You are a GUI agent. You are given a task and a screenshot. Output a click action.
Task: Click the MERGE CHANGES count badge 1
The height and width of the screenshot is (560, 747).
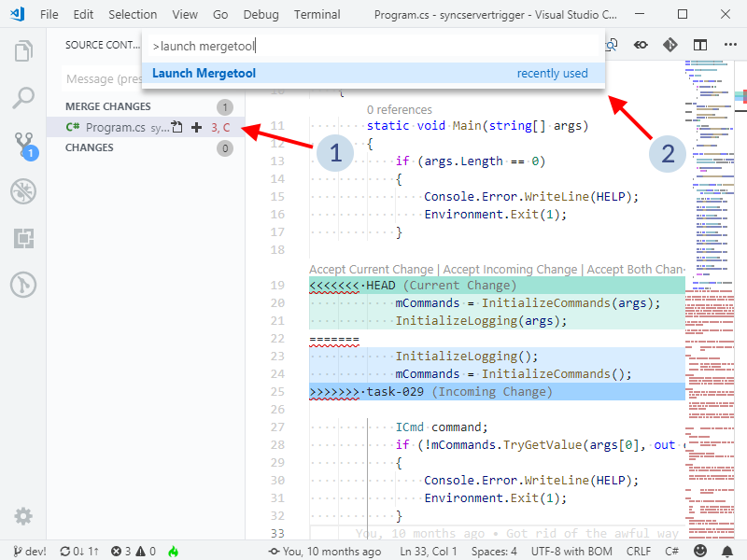point(225,107)
